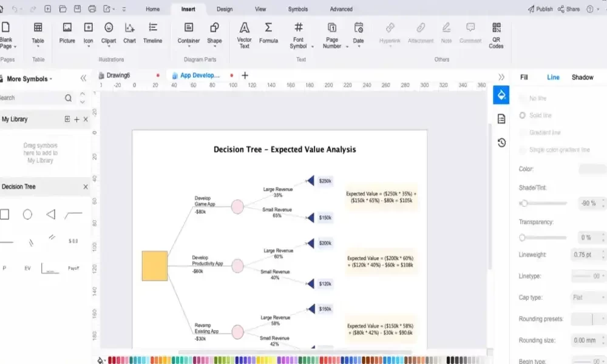Insert a Timeline
This screenshot has width=607, height=364.
coord(152,33)
